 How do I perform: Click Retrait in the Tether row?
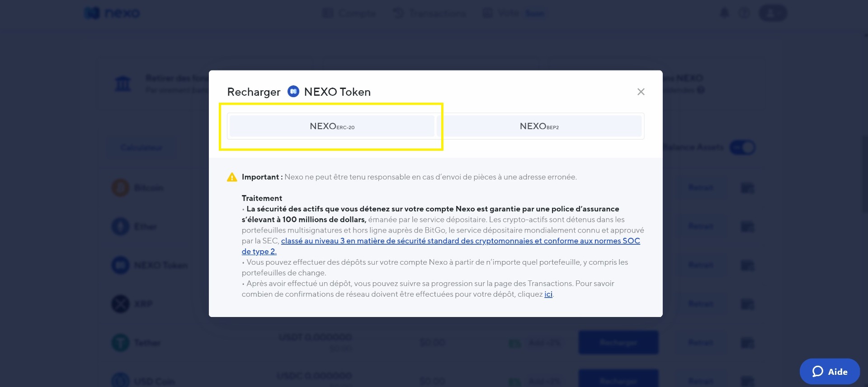(x=701, y=343)
